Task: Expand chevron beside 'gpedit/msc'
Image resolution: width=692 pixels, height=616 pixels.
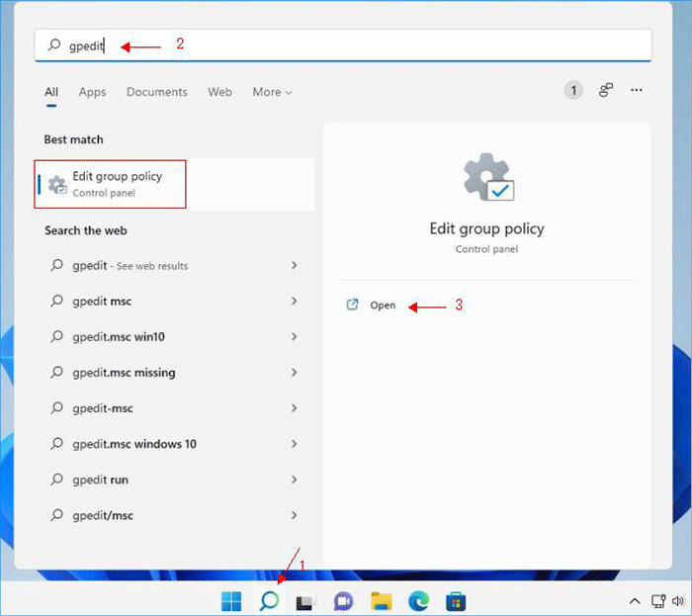Action: pyautogui.click(x=294, y=515)
